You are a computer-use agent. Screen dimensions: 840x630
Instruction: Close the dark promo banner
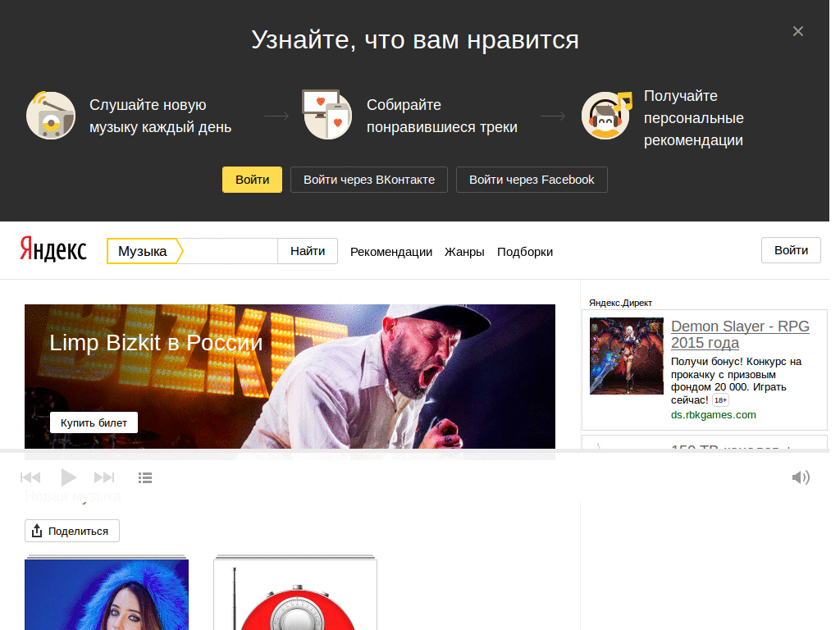[x=797, y=32]
